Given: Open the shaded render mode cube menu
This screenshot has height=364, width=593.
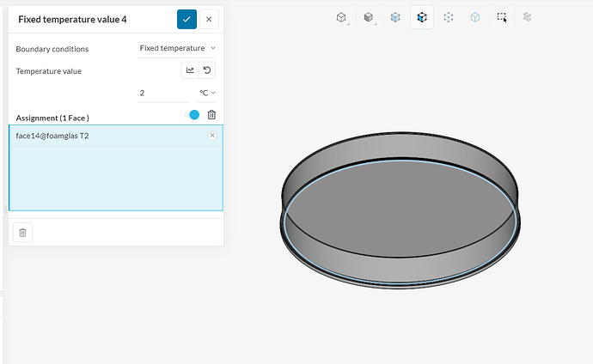Looking at the screenshot, I should pos(369,16).
